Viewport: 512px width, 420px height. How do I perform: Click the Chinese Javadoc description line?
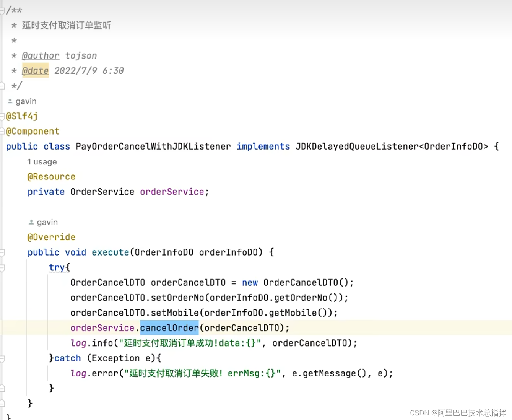67,26
